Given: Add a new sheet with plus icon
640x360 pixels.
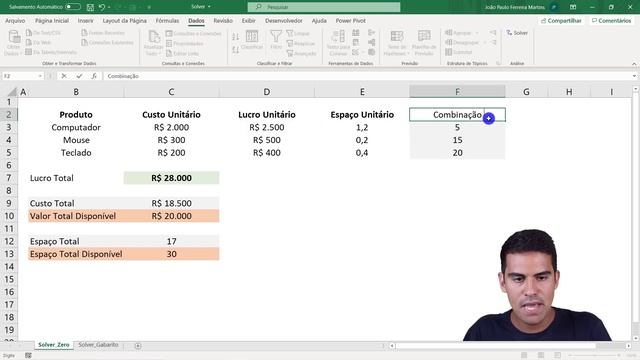Looking at the screenshot, I should pyautogui.click(x=138, y=346).
